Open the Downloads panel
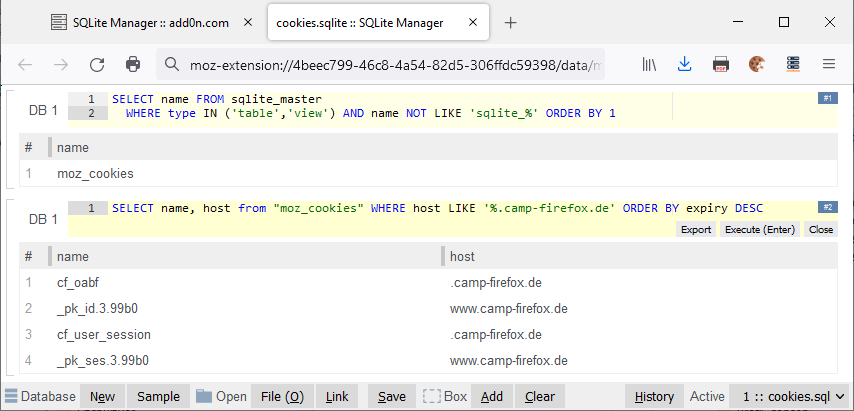The height and width of the screenshot is (411, 854). (685, 64)
